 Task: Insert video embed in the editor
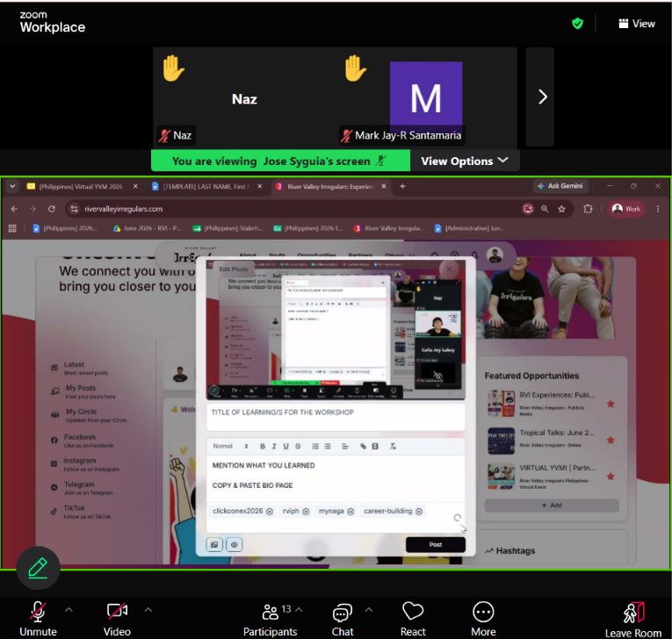pyautogui.click(x=375, y=446)
